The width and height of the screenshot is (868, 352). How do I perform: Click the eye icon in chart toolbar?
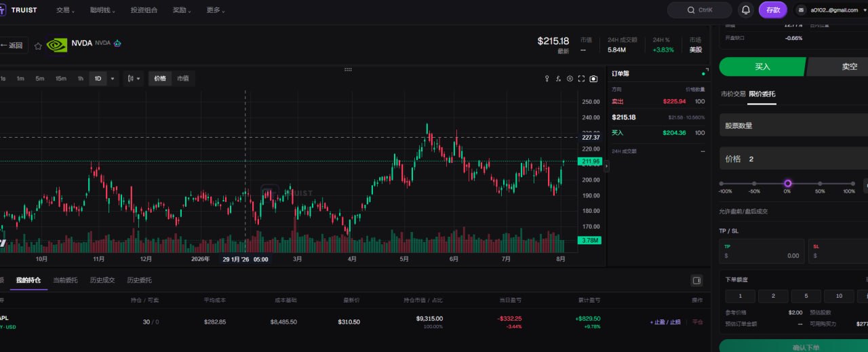[570, 79]
